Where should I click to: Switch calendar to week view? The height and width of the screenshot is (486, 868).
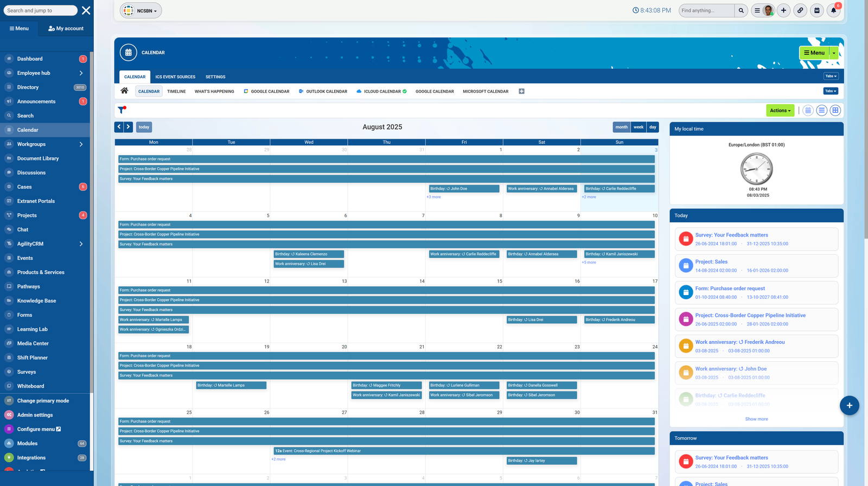click(x=639, y=127)
